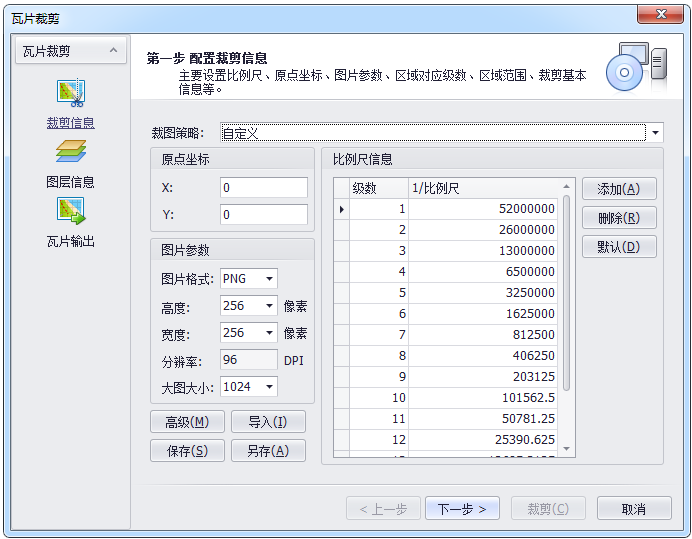Click the 裁剪信息 scissors icon
The width and height of the screenshot is (692, 539).
tap(70, 94)
